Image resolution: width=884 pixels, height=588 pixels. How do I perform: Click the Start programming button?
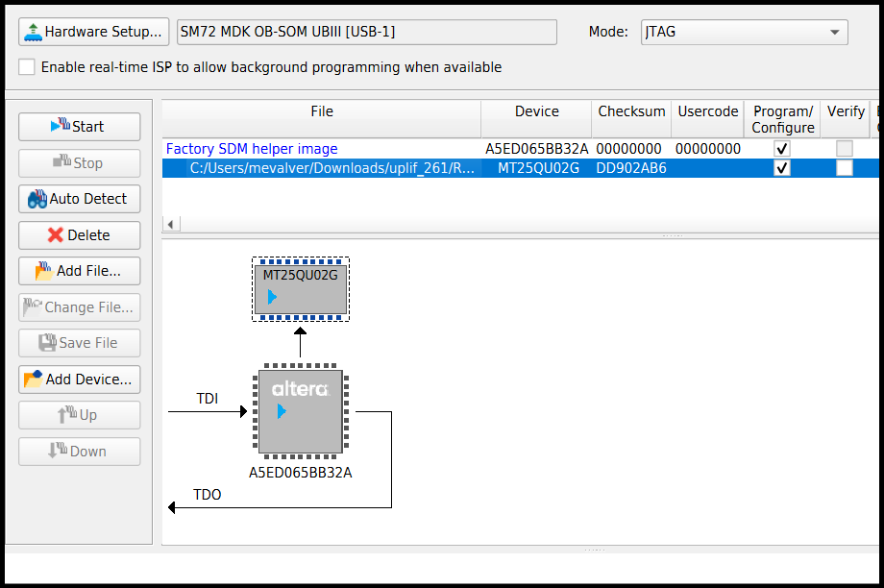tap(80, 127)
